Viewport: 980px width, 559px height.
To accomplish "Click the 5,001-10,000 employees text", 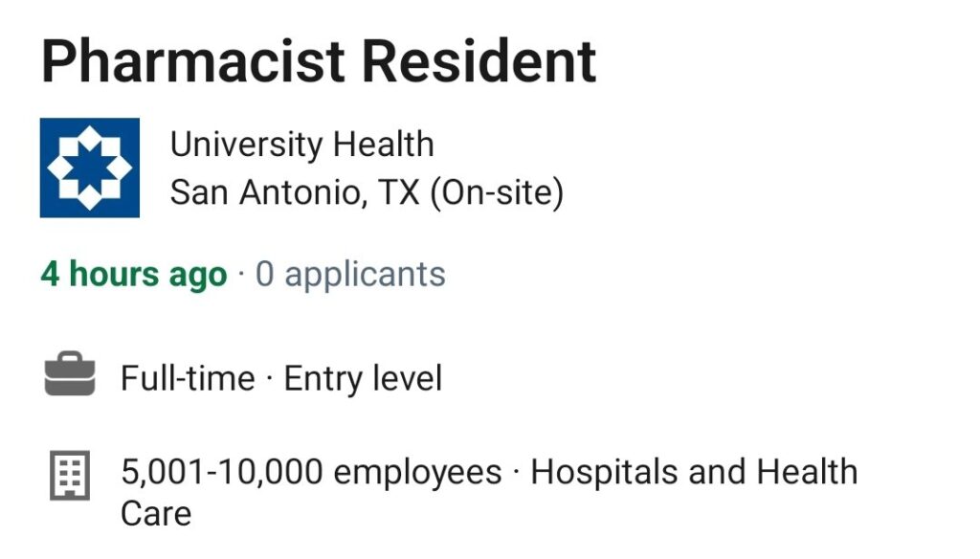I will pos(311,472).
